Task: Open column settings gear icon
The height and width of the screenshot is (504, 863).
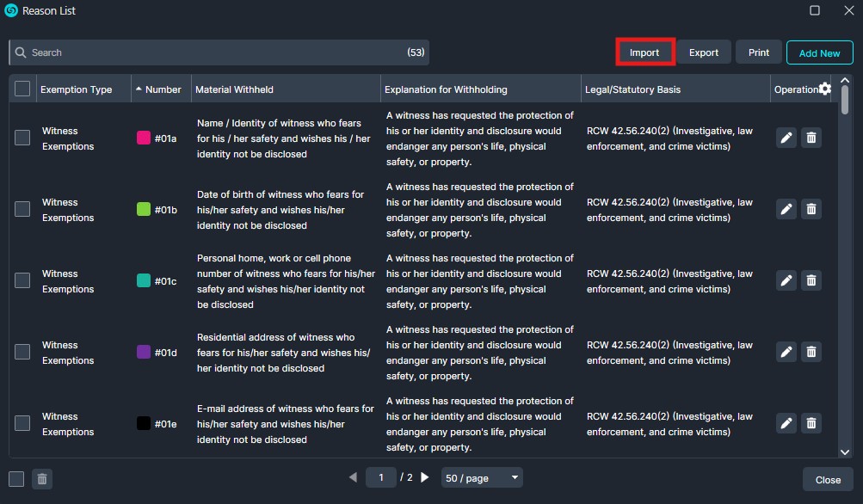Action: 825,89
